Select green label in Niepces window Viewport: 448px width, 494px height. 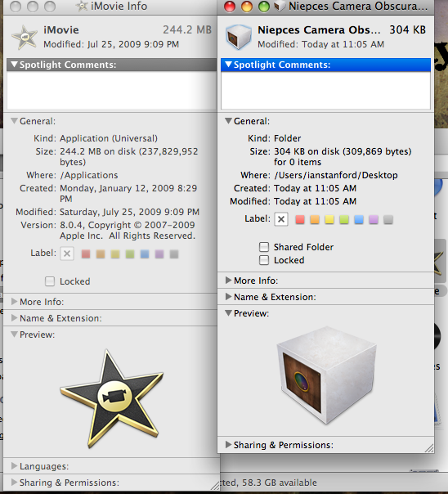click(x=344, y=219)
